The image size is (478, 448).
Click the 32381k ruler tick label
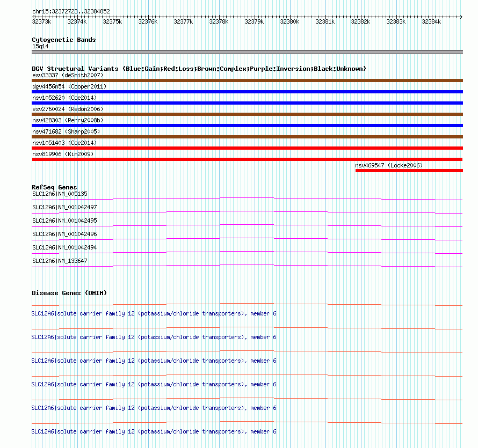click(325, 21)
